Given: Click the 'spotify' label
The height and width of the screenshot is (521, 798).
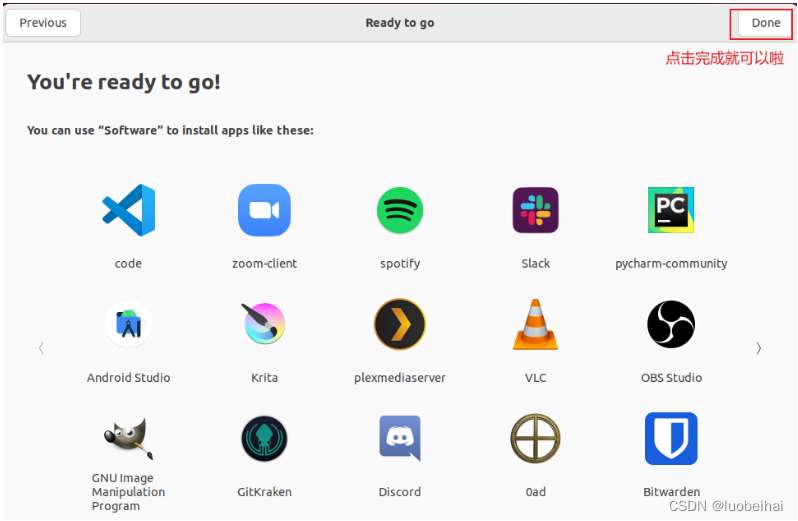Looking at the screenshot, I should 400,264.
